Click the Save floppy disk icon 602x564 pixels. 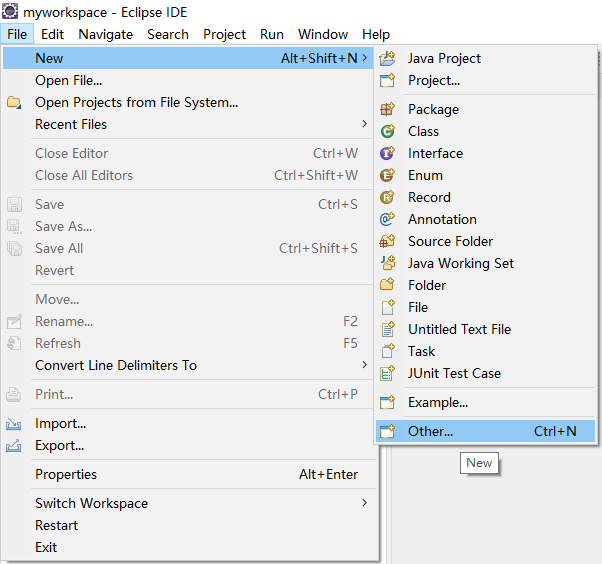tap(14, 205)
